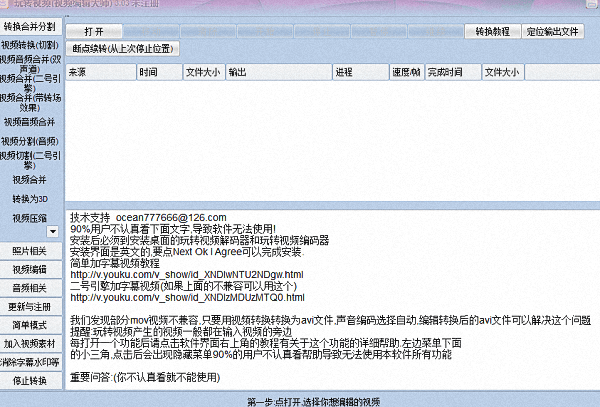Expand the 音频相关 section
The width and height of the screenshot is (600, 407).
click(x=29, y=288)
